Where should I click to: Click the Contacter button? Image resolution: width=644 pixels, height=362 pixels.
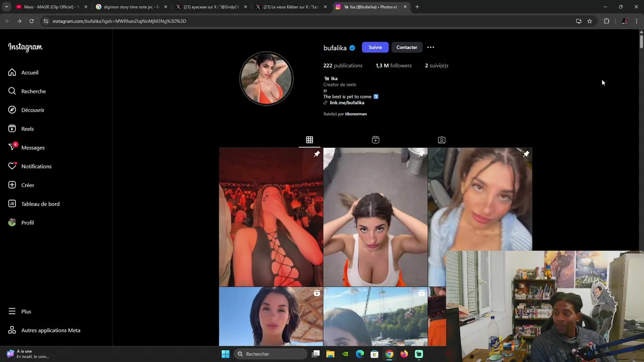click(407, 47)
